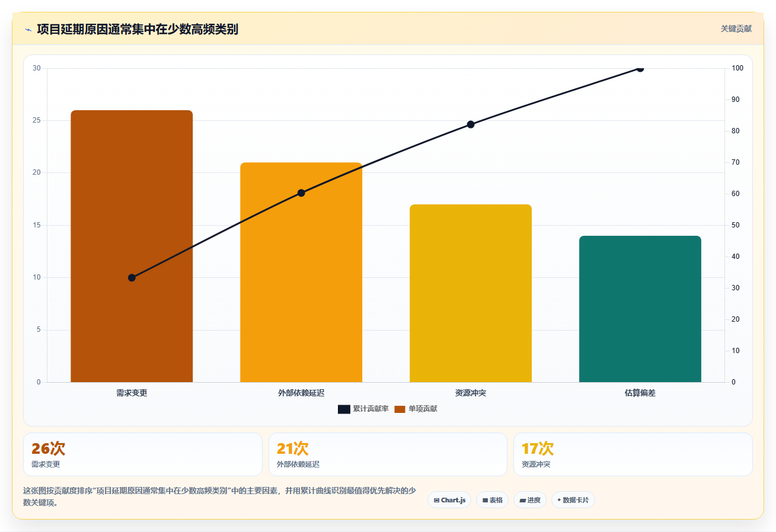The width and height of the screenshot is (776, 532).
Task: Click the 需求变更 x-axis label
Action: click(132, 393)
